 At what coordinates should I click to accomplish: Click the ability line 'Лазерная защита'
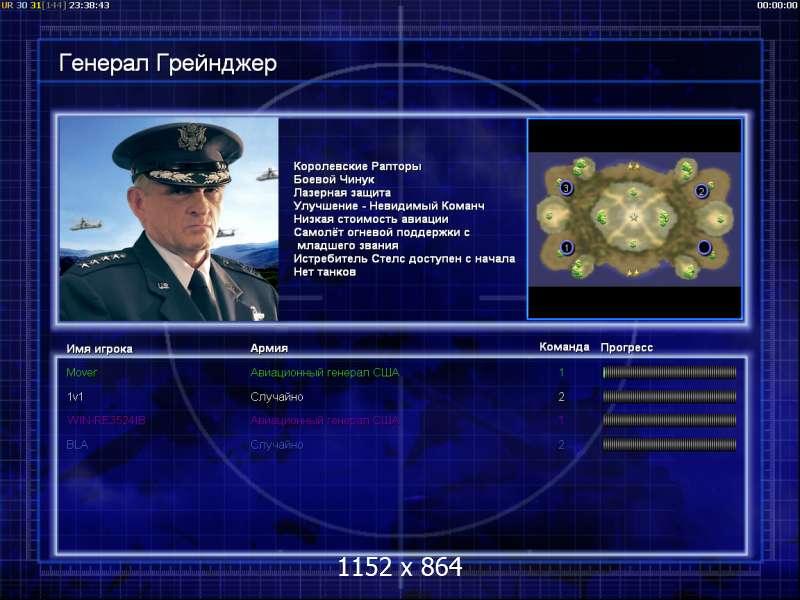click(x=342, y=193)
